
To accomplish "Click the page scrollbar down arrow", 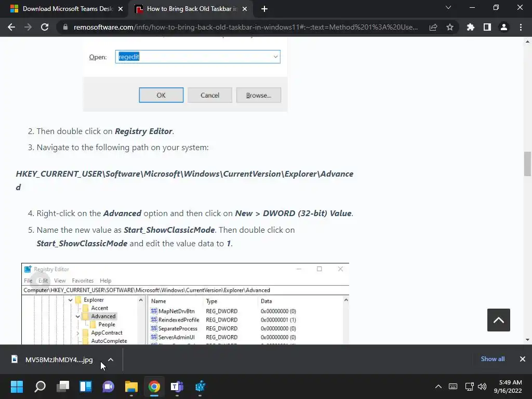I will coord(527,340).
